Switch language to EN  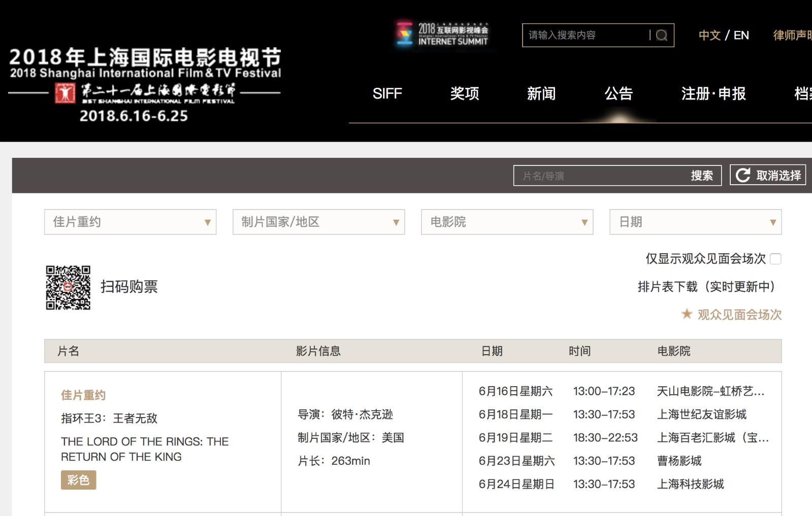(741, 35)
